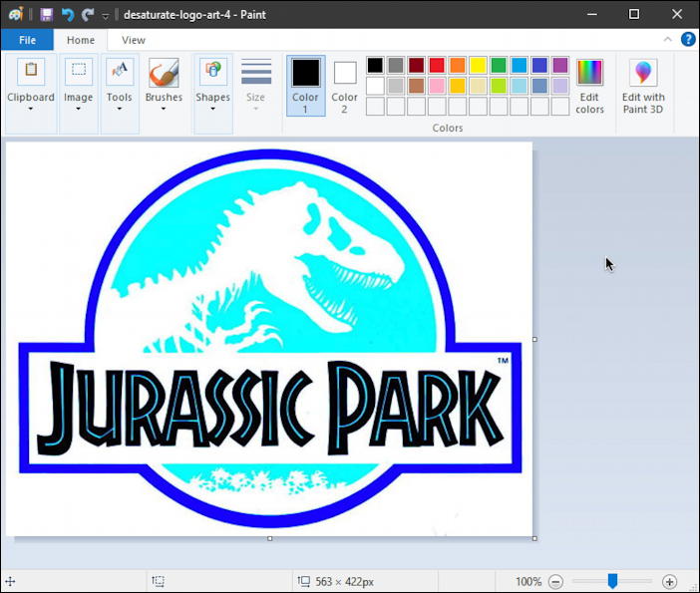Pick the orange color swatch

tap(457, 65)
